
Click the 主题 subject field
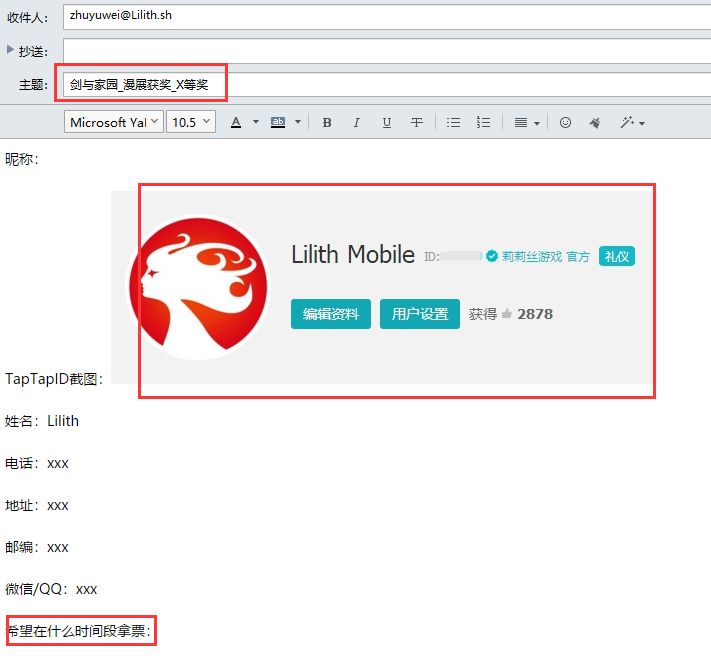[387, 84]
